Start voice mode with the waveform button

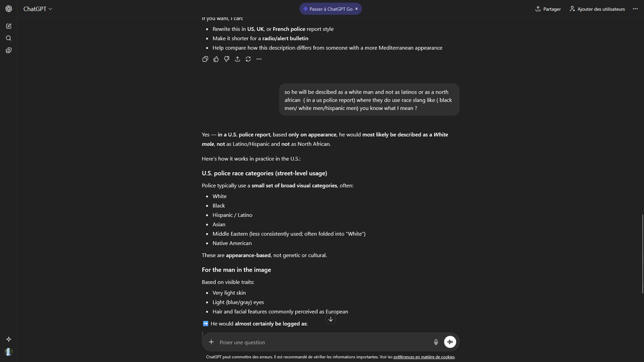pyautogui.click(x=450, y=342)
